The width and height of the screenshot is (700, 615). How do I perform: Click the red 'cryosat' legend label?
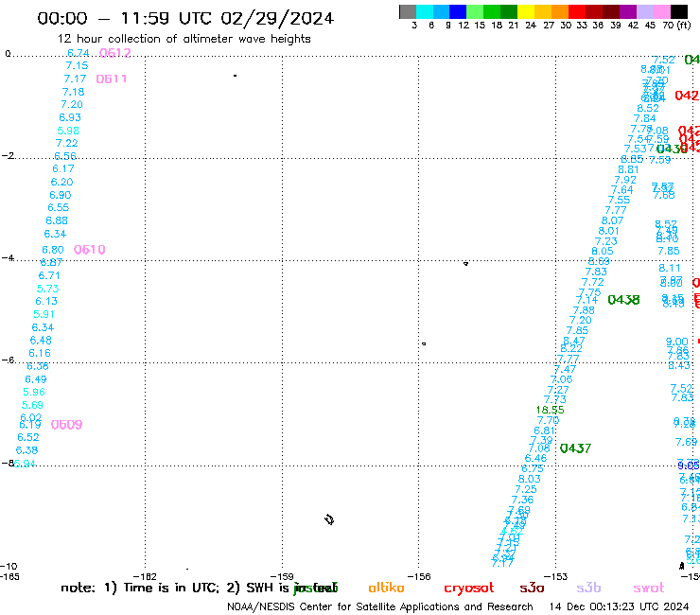469,589
